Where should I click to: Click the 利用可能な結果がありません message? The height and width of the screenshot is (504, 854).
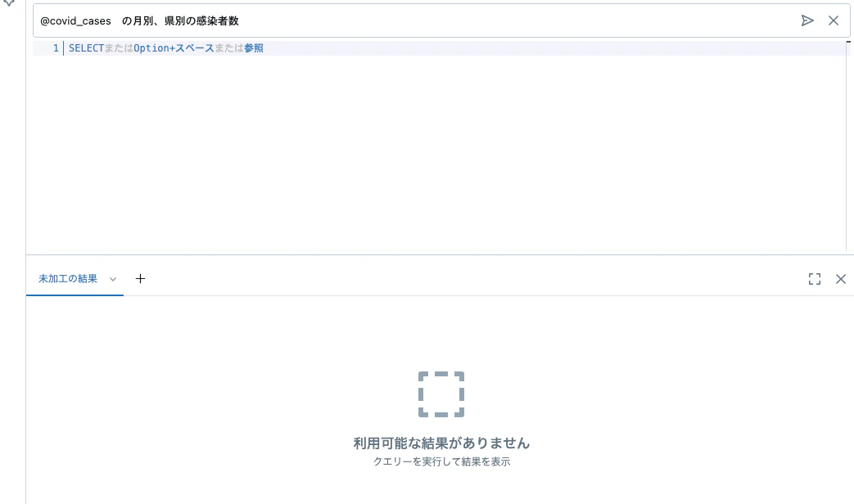click(441, 443)
